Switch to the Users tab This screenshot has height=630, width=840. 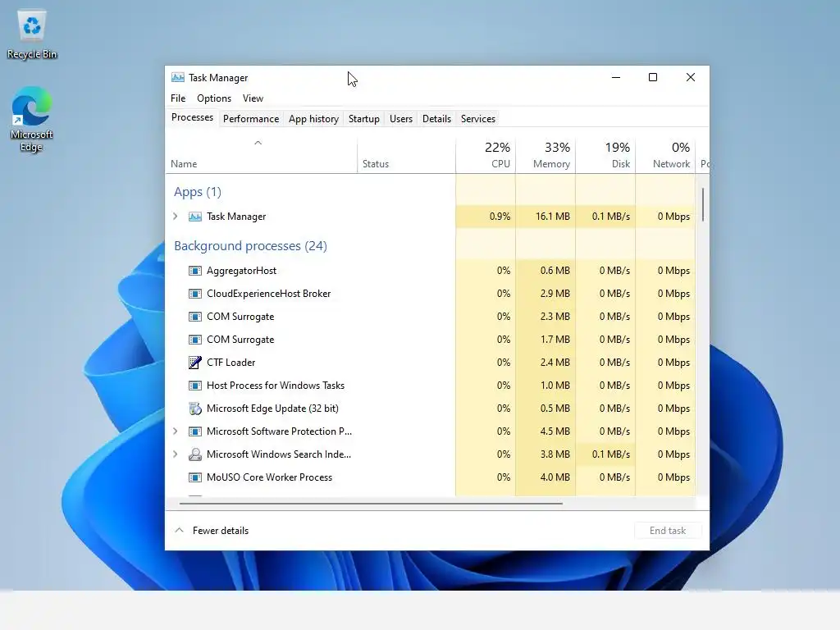400,119
